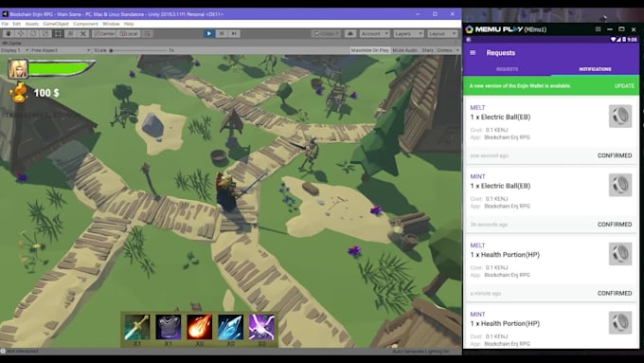Toggle the Gizmos button
Image resolution: width=644 pixels, height=363 pixels.
click(444, 50)
